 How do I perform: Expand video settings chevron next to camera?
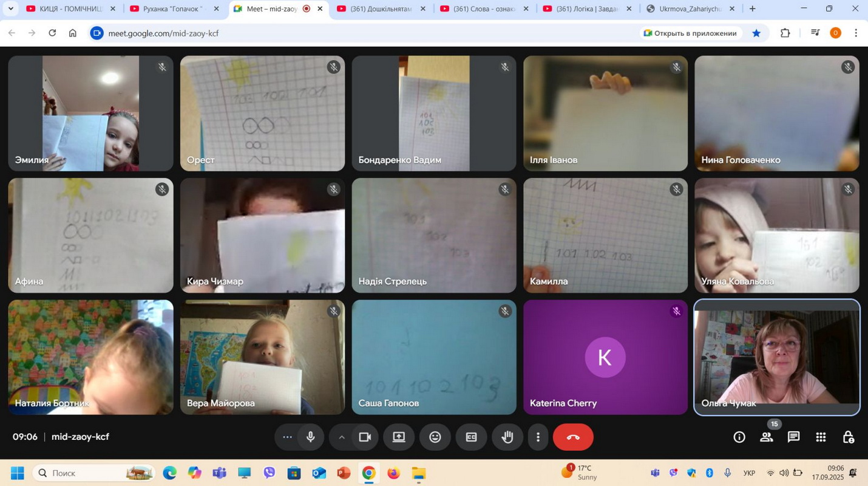(x=342, y=437)
